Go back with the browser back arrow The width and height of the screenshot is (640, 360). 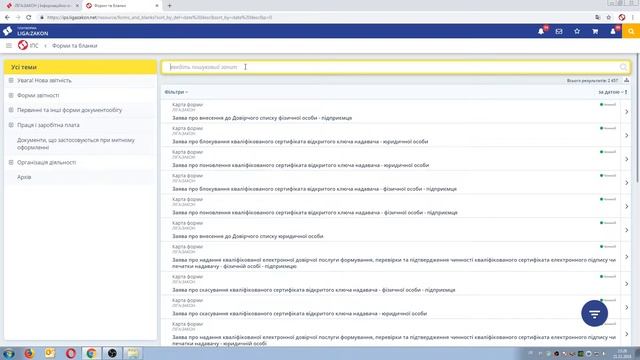(7, 18)
